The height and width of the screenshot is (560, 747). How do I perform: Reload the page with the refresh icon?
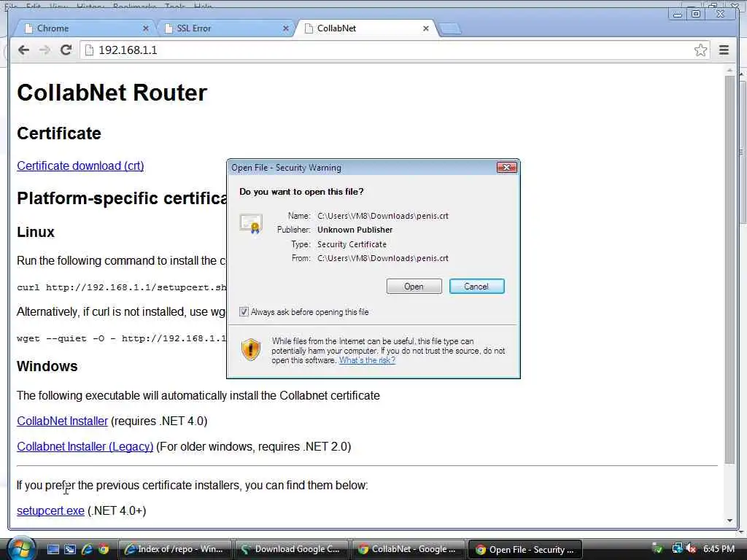point(66,50)
